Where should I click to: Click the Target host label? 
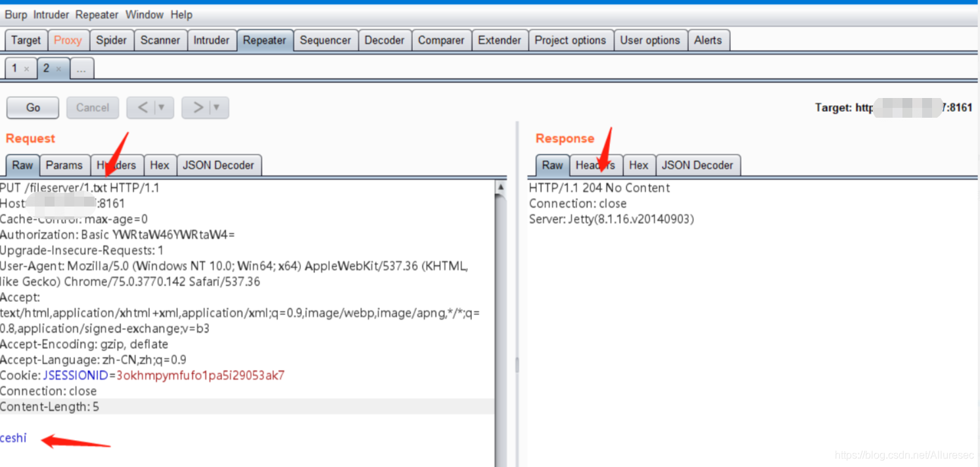click(x=893, y=108)
